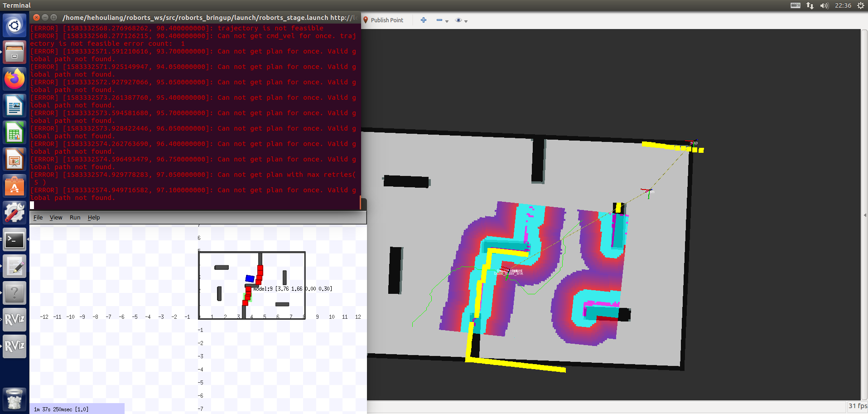Open the network connections indicator
The width and height of the screenshot is (868, 414).
(810, 5)
